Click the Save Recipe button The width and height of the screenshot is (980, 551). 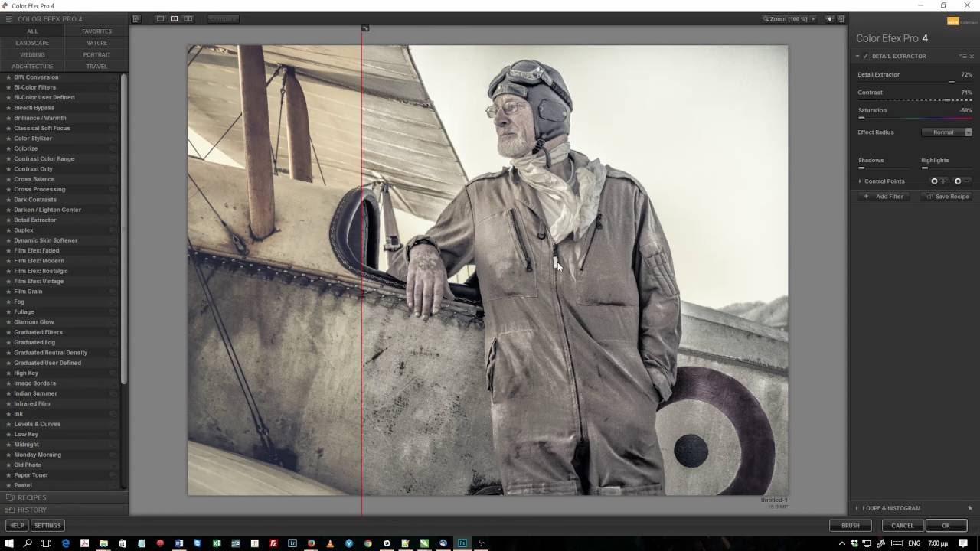(x=947, y=197)
